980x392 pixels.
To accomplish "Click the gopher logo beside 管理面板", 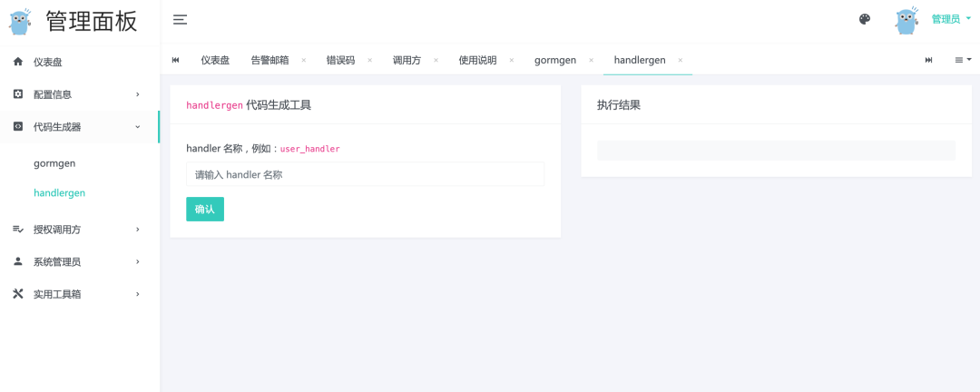I will tap(20, 21).
